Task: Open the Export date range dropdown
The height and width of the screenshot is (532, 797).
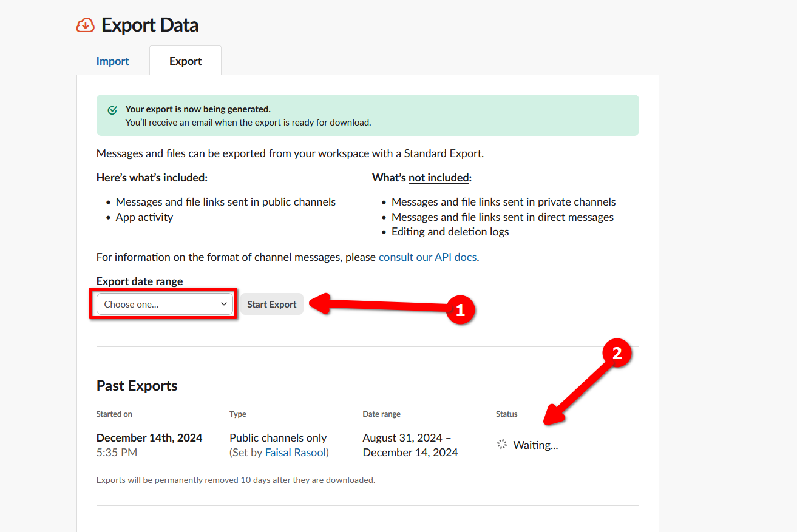Action: pyautogui.click(x=164, y=304)
